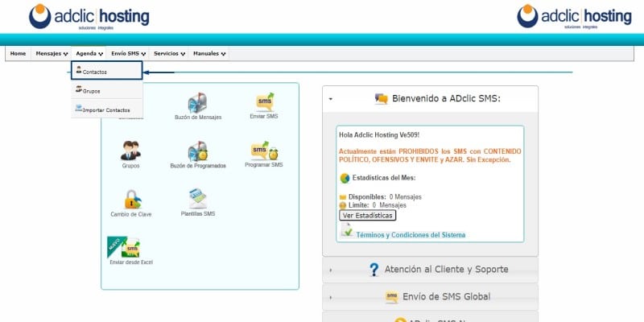Click the adclic hosting logo at right
Screen dimensions: 644x322
[574, 16]
